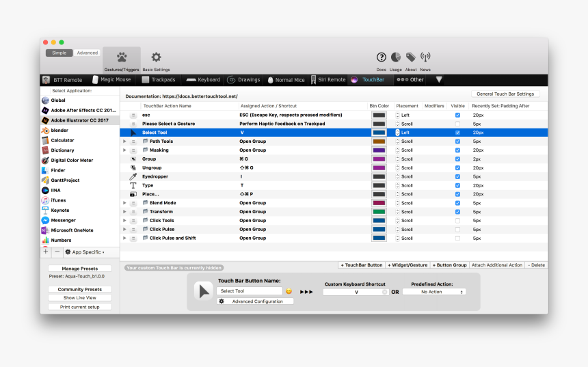Switch to the Magic Mouse tab
The image size is (588, 367).
coord(111,80)
